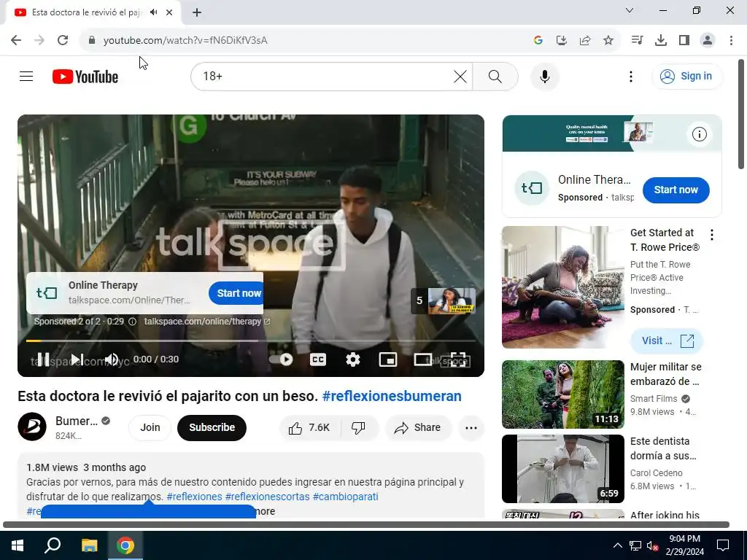The image size is (747, 560).
Task: Sign in to YouTube
Action: (687, 76)
